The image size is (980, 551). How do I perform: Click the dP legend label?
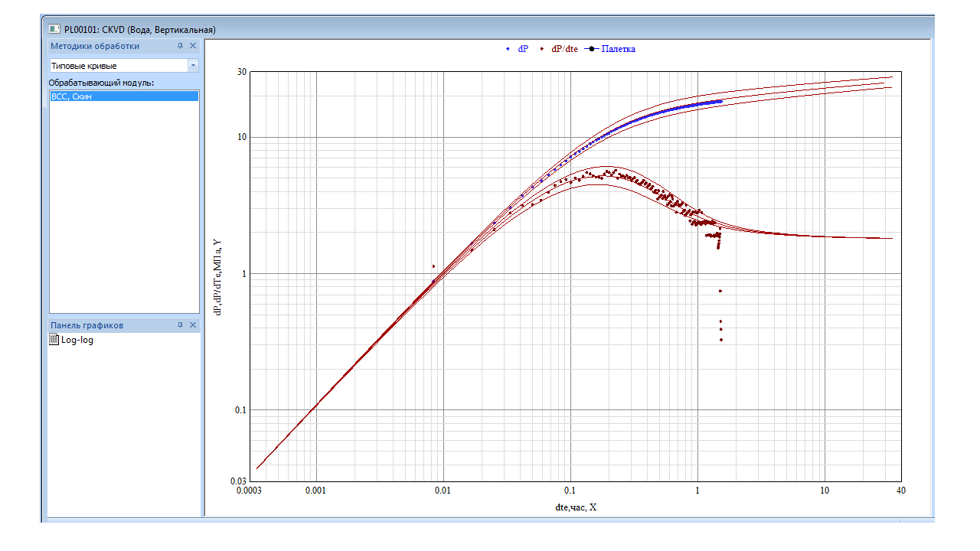[x=523, y=49]
